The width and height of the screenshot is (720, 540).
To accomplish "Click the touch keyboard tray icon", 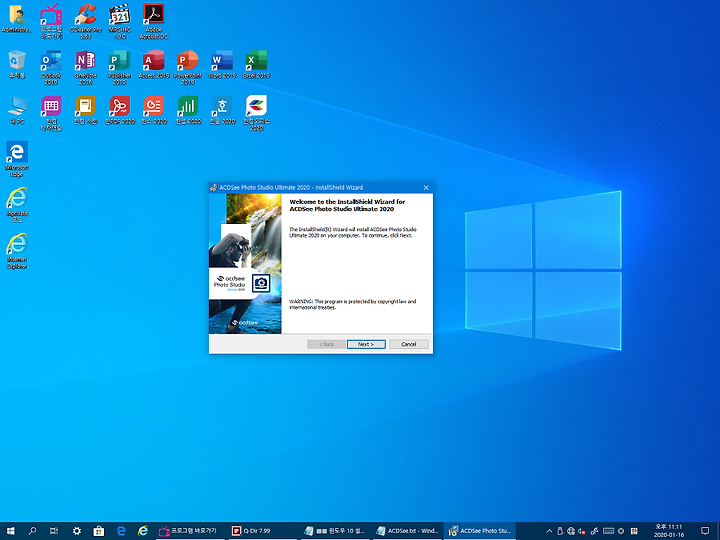I will [x=608, y=531].
